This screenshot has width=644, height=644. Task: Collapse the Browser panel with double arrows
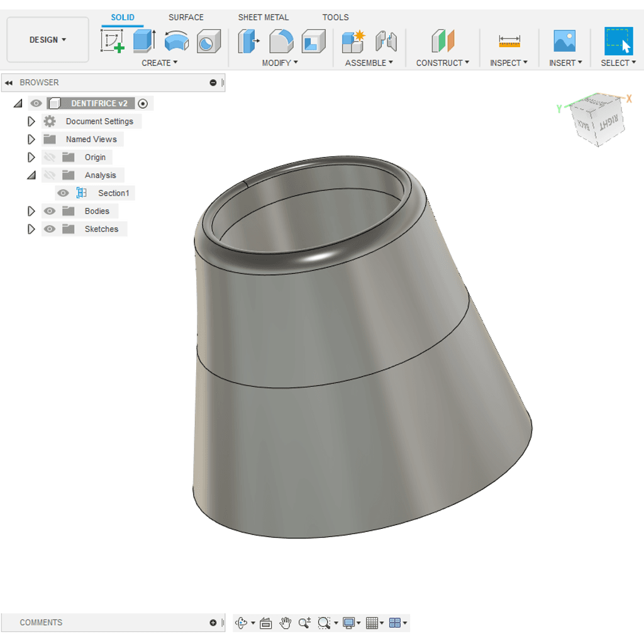9,82
